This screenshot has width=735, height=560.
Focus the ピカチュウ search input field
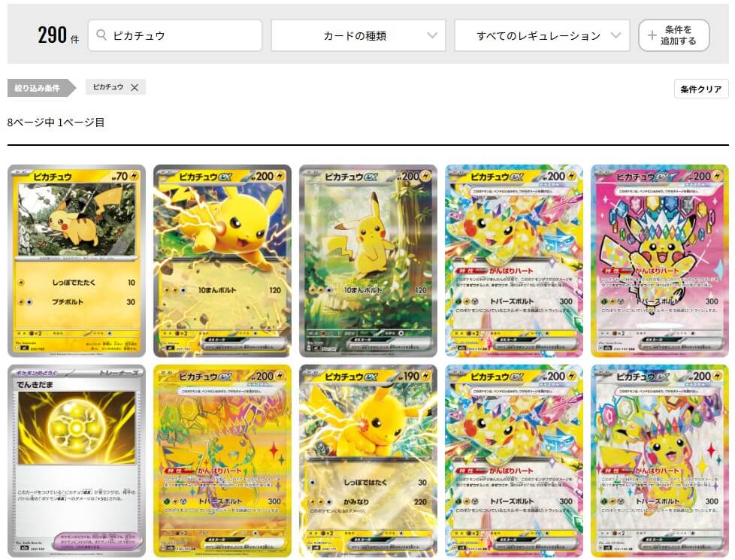coord(175,35)
